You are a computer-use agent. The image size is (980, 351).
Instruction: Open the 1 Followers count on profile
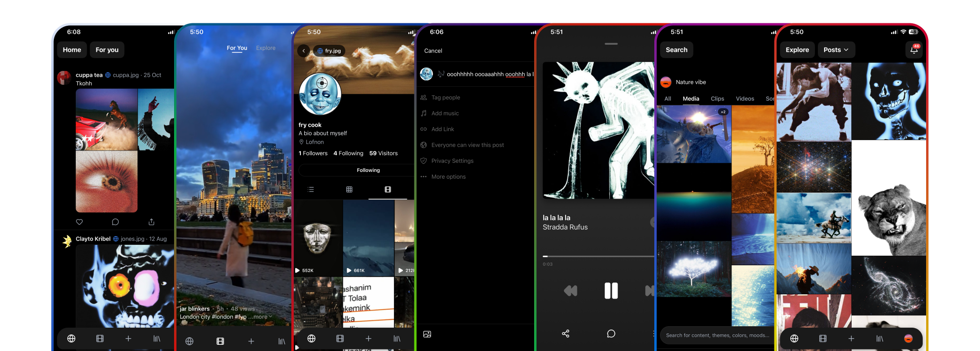point(313,153)
